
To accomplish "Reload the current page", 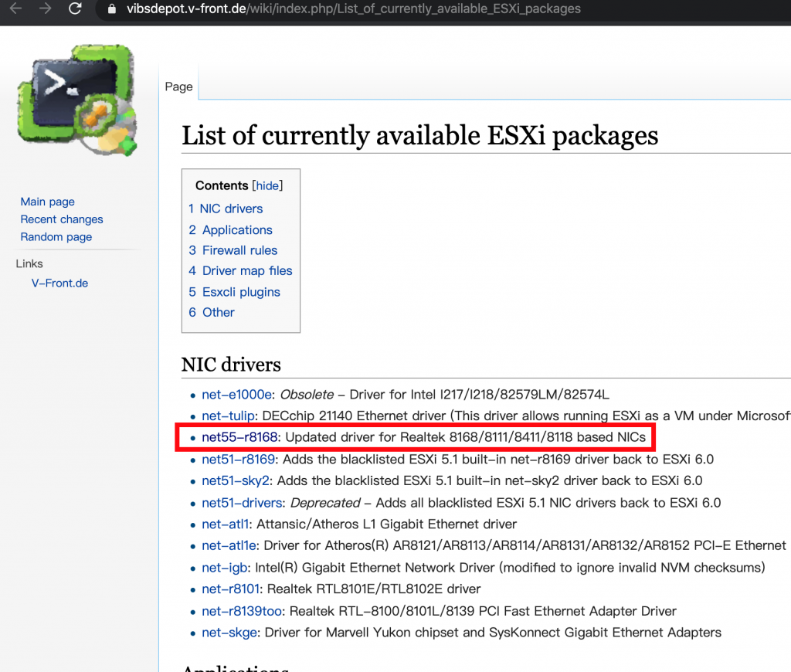I will tap(73, 9).
